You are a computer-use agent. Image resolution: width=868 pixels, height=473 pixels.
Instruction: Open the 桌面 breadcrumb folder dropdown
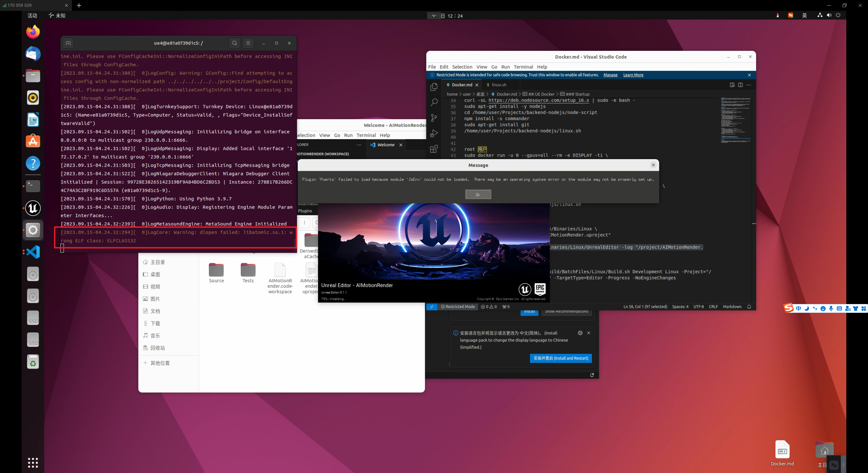(480, 94)
